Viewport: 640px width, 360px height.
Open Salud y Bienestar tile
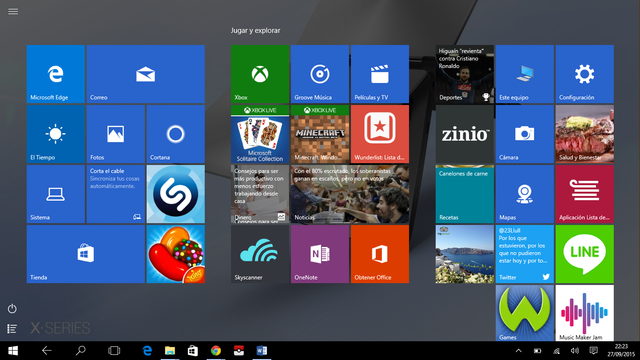tap(584, 134)
